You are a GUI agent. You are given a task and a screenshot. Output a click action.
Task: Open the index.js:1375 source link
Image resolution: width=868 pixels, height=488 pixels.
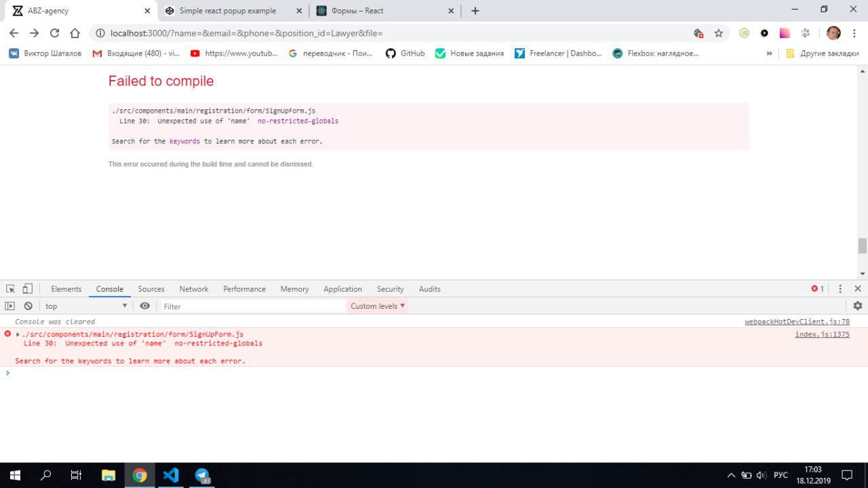[x=822, y=334]
